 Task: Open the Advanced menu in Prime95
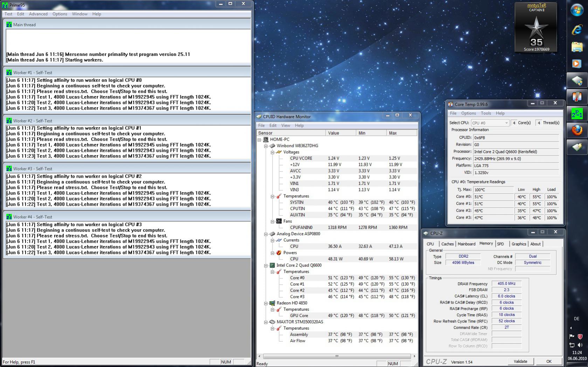(38, 14)
